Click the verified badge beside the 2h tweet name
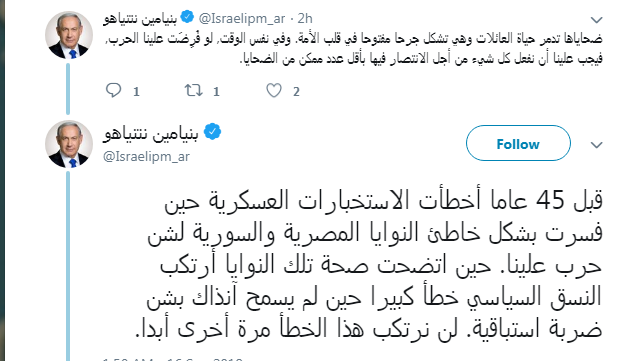 (187, 17)
